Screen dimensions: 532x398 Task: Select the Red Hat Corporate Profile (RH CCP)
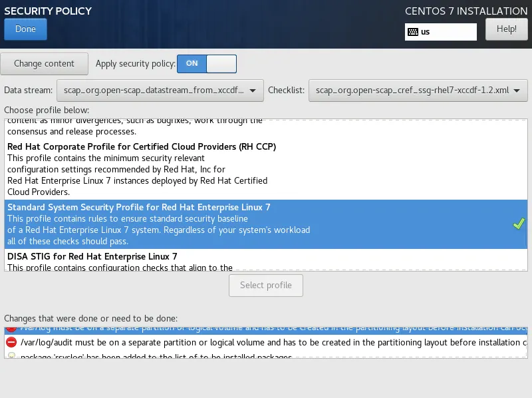[x=266, y=169]
